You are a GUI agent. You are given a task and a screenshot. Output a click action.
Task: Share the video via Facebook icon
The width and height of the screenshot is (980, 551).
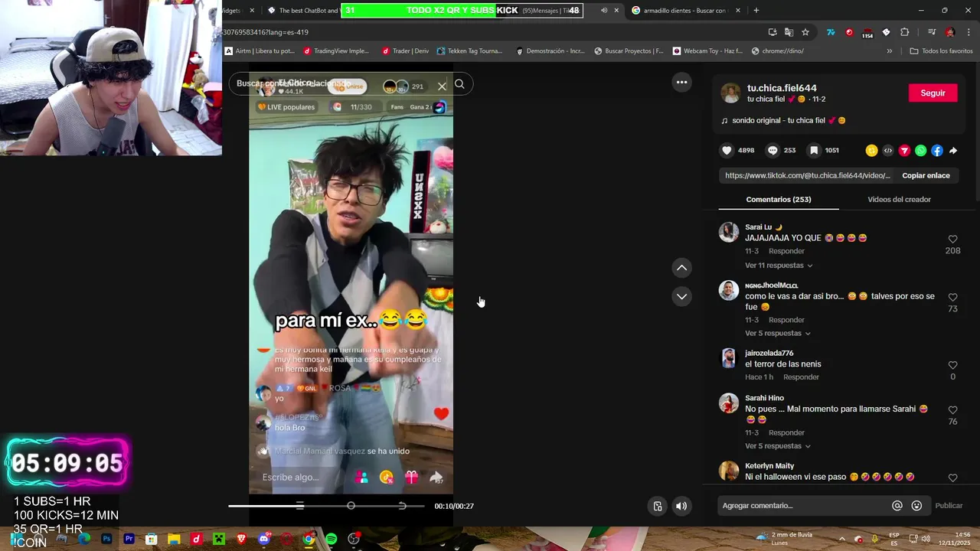pyautogui.click(x=937, y=151)
